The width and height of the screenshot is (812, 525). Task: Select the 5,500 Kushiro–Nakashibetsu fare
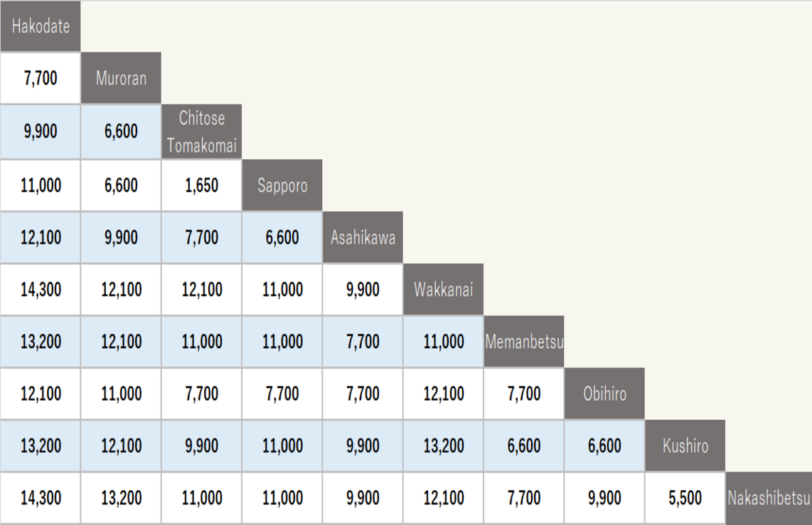pyautogui.click(x=685, y=498)
